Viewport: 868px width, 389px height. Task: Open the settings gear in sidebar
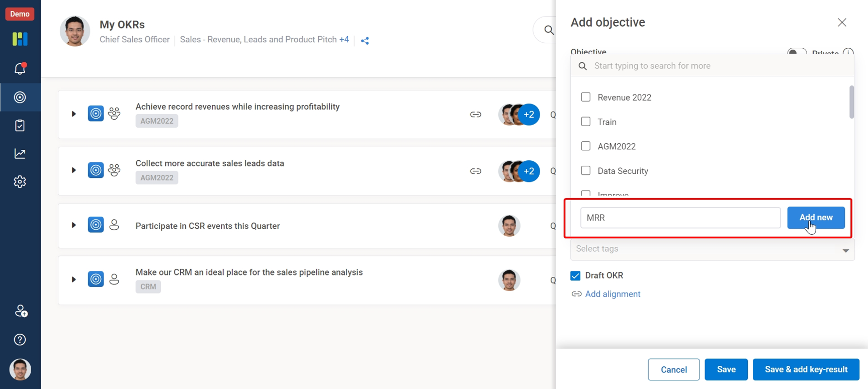point(20,181)
